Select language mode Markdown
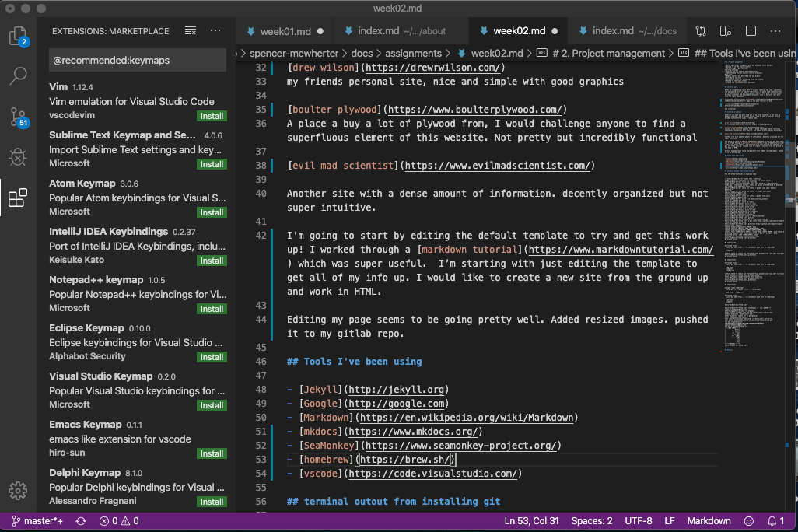The image size is (798, 532). (709, 521)
